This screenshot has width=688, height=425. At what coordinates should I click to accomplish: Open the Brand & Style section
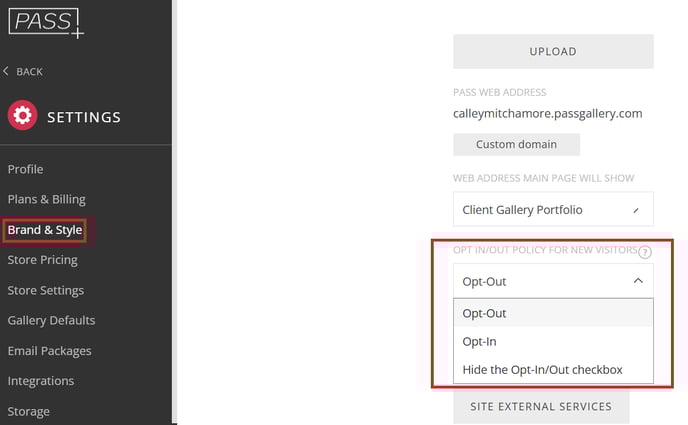click(x=45, y=230)
